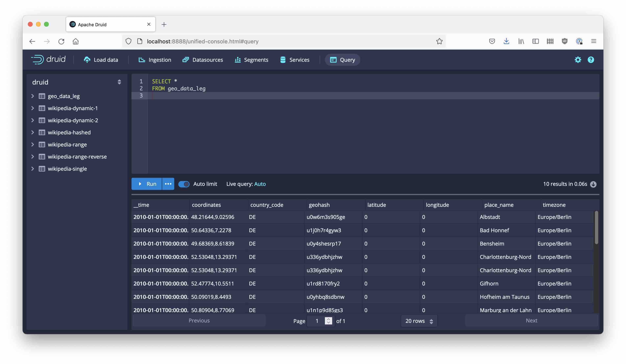Screen dimensions: 626x364
Task: Go to the Datasources view
Action: (x=202, y=60)
